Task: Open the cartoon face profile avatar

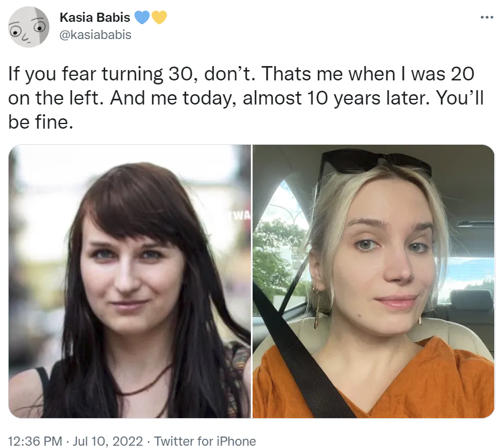Action: pos(29,27)
